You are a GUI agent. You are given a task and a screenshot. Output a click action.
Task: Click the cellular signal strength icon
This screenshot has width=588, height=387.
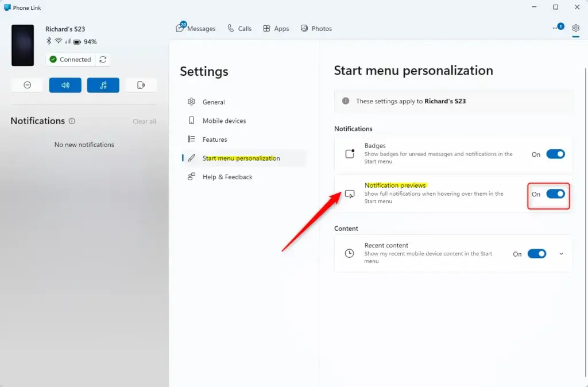[68, 41]
